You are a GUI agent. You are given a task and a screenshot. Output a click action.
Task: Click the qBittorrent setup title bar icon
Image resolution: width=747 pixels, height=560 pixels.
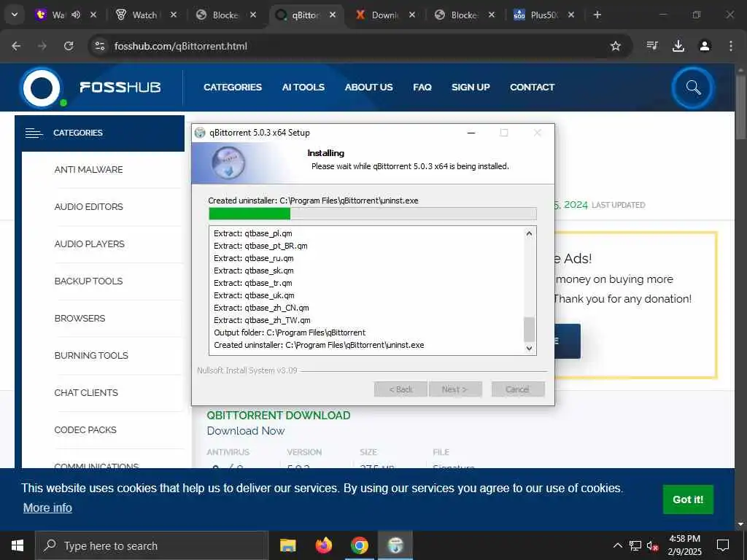click(201, 133)
